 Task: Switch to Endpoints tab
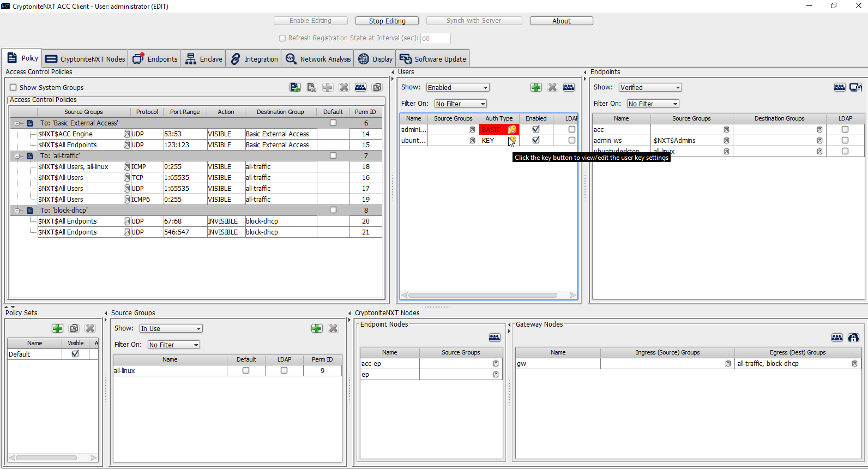pos(155,59)
